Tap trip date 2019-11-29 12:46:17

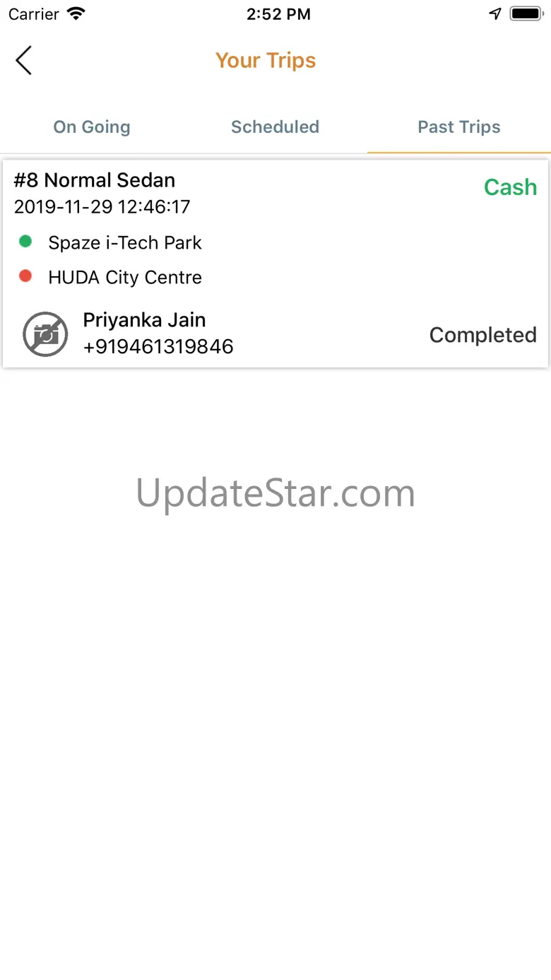pos(102,207)
